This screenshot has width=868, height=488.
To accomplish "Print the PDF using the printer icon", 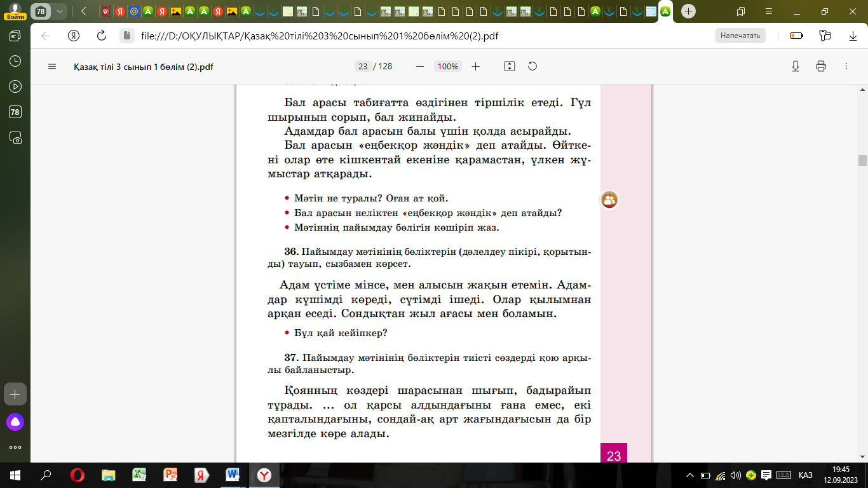I will coord(820,66).
